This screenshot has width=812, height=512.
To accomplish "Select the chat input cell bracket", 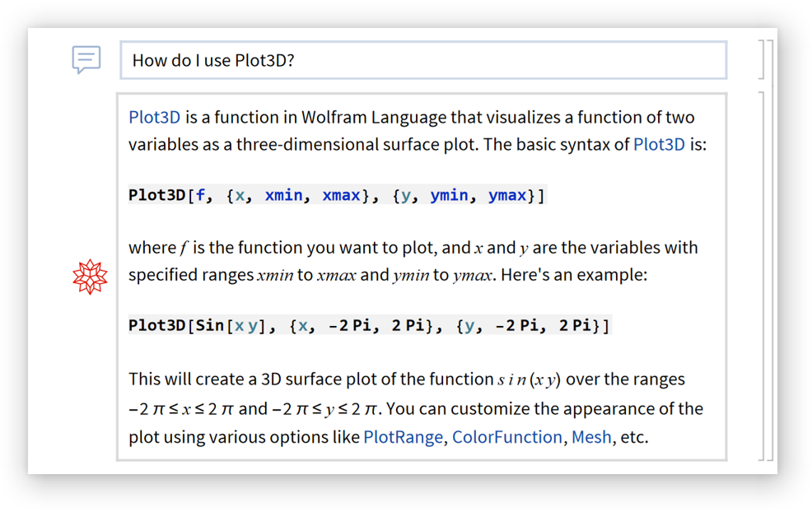I will click(760, 59).
